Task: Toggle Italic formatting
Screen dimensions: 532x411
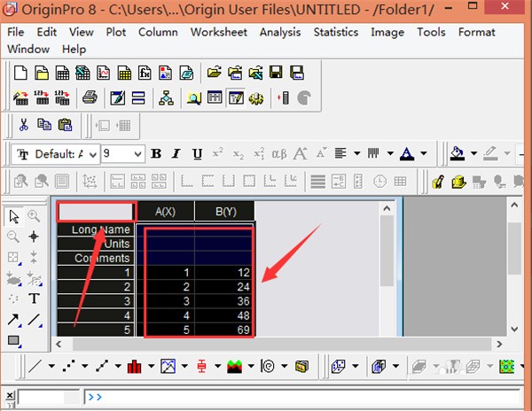Action: (x=176, y=154)
